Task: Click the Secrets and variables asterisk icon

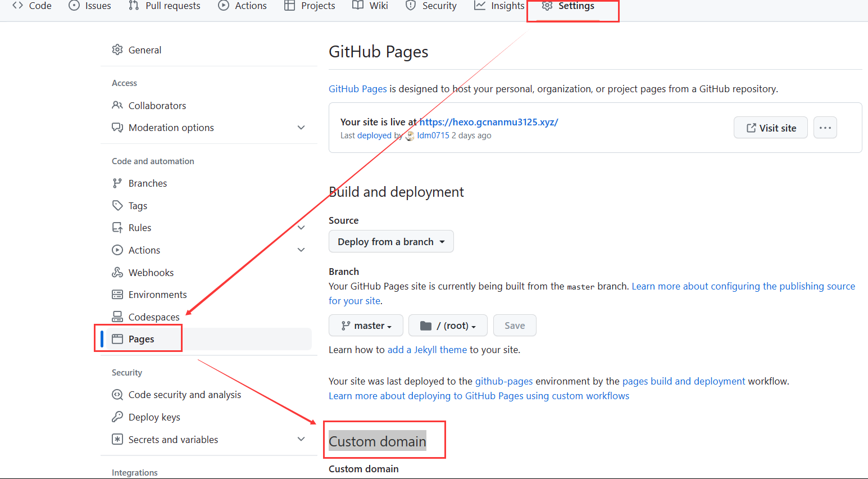Action: (x=117, y=439)
